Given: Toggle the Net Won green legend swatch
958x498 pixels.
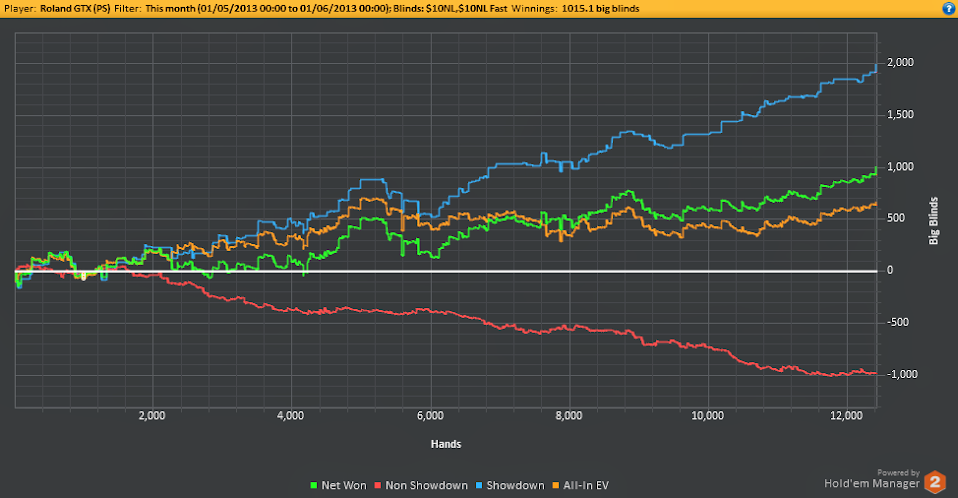Looking at the screenshot, I should (313, 486).
